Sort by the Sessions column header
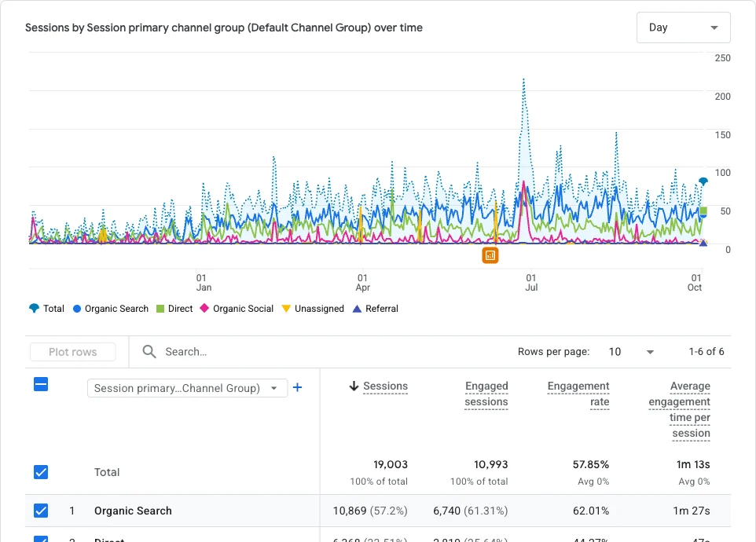Screen dimensions: 756x542 [385, 386]
